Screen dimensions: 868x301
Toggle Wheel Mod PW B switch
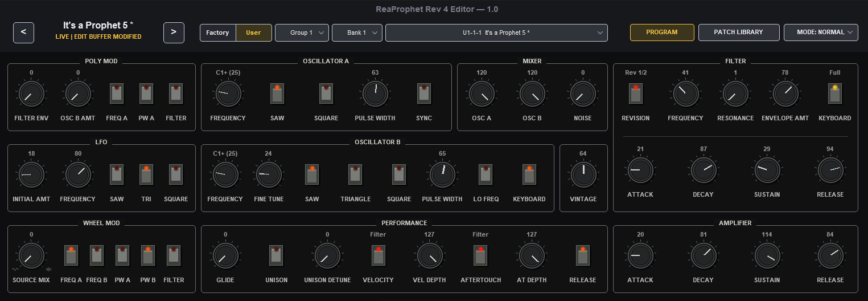click(x=148, y=255)
